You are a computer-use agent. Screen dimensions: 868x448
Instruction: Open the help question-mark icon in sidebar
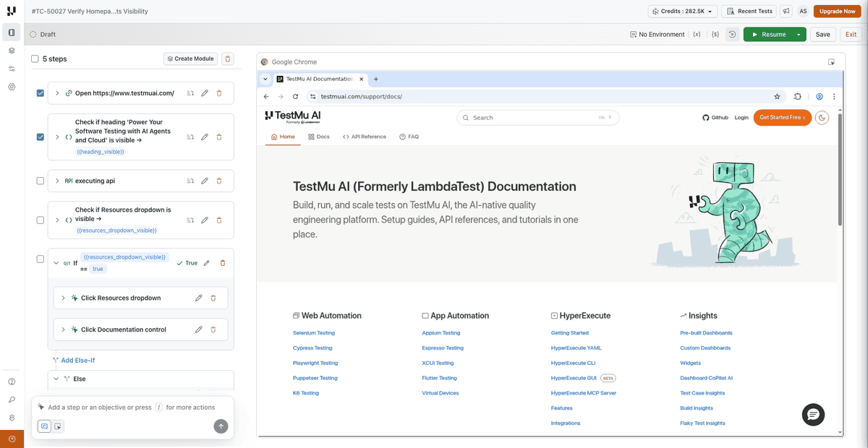pos(12,382)
